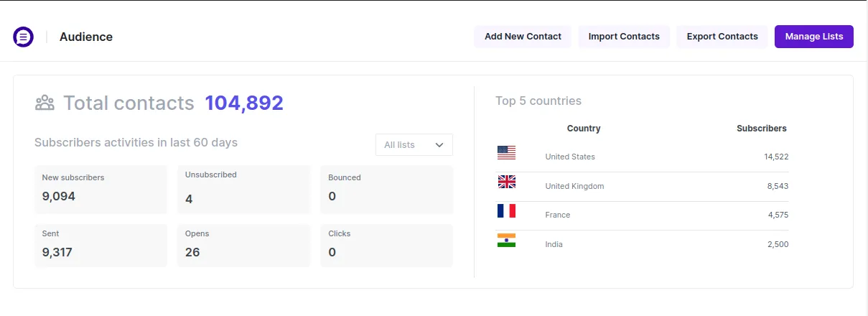The width and height of the screenshot is (868, 316).
Task: Click the Opens stat card
Action: click(x=243, y=246)
